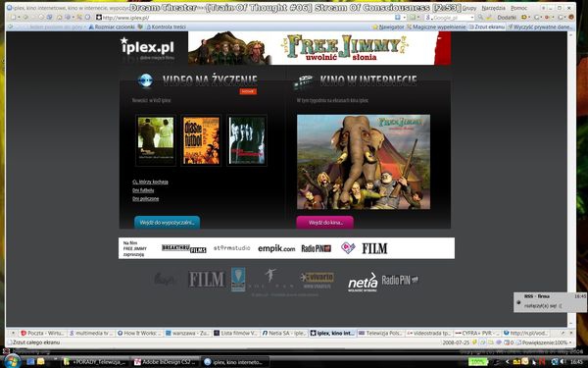Image resolution: width=588 pixels, height=368 pixels.
Task: Open the Narzędzia menu
Action: 493,8
